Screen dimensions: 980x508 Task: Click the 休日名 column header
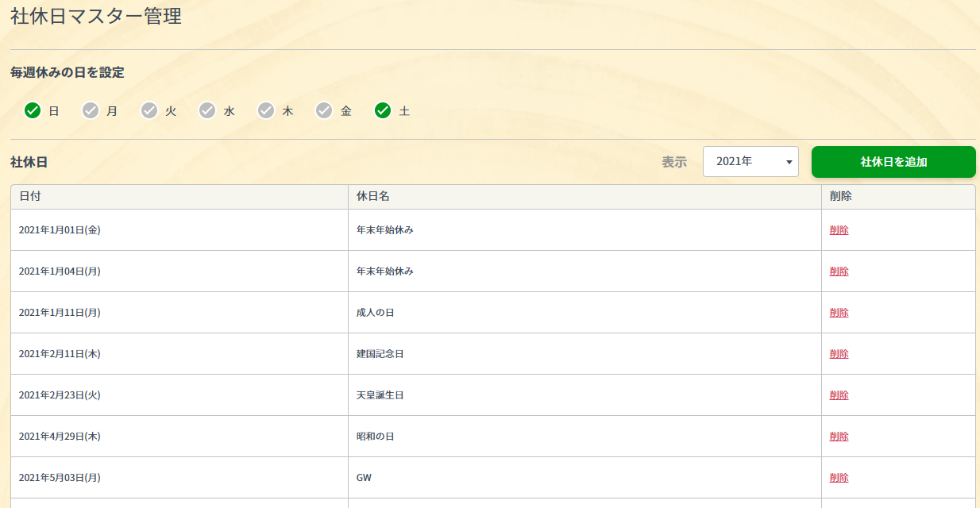585,197
